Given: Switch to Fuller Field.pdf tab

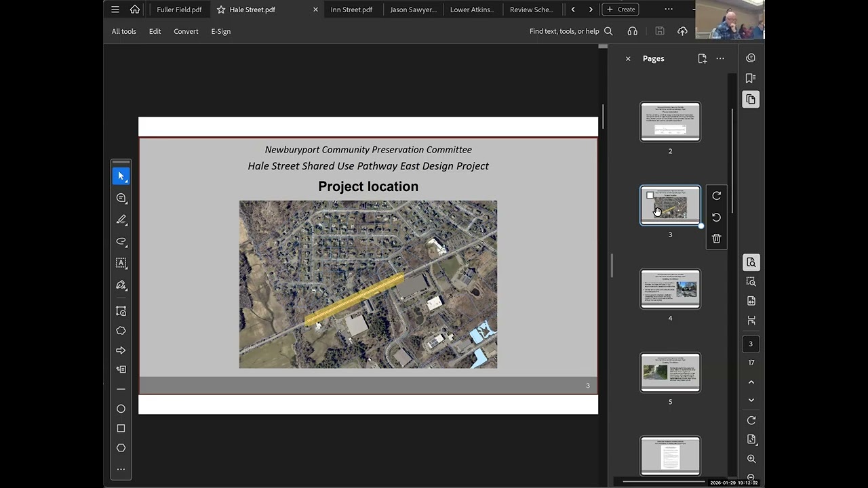Looking at the screenshot, I should pos(179,9).
